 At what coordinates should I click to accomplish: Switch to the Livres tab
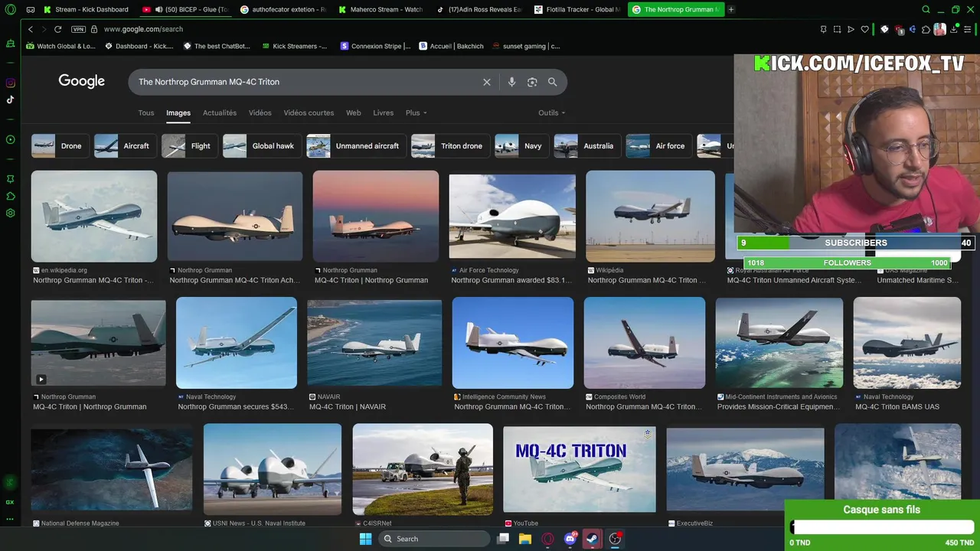click(x=383, y=112)
